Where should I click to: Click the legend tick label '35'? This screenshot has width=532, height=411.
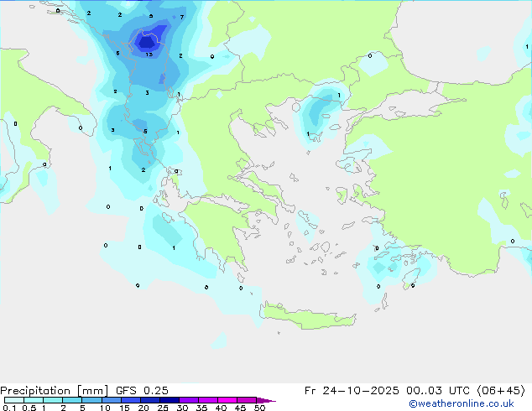202,408
